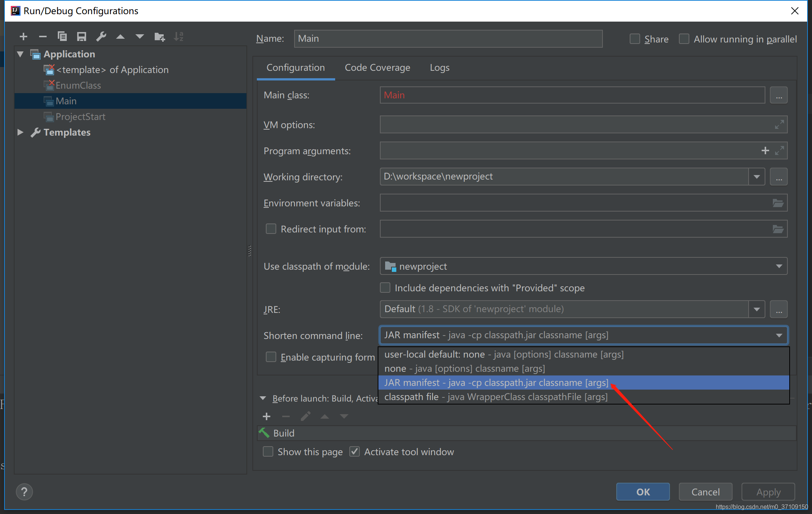The height and width of the screenshot is (514, 812).
Task: Click the Copy Configuration icon
Action: click(62, 37)
